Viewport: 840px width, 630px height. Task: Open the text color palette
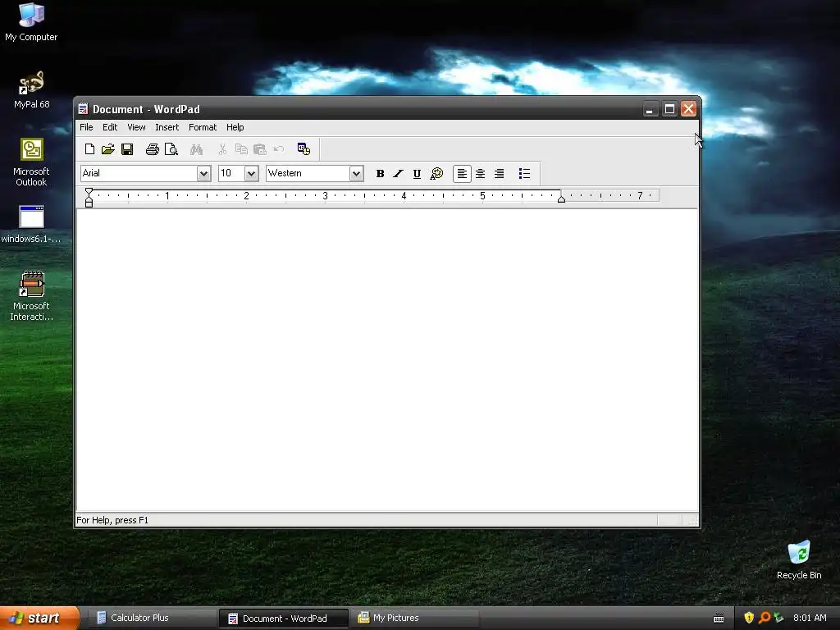point(436,174)
